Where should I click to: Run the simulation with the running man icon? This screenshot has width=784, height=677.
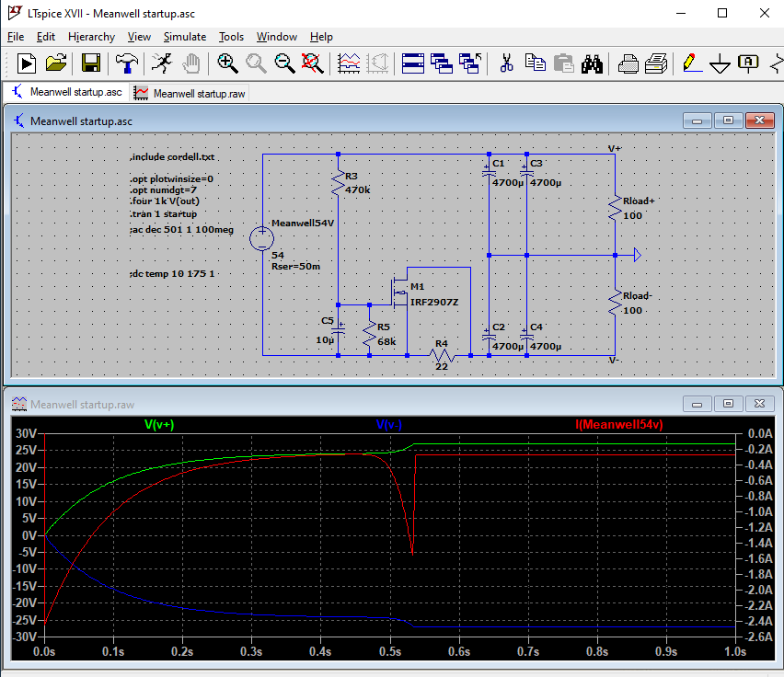161,63
